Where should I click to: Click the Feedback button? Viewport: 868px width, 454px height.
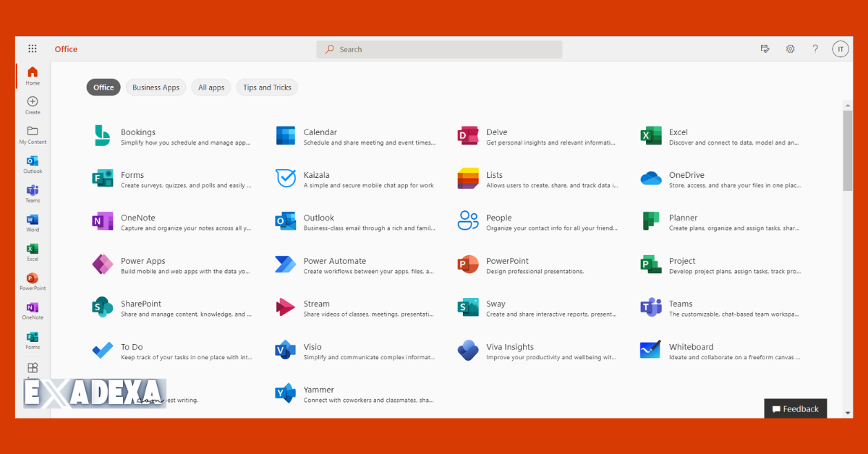click(796, 408)
